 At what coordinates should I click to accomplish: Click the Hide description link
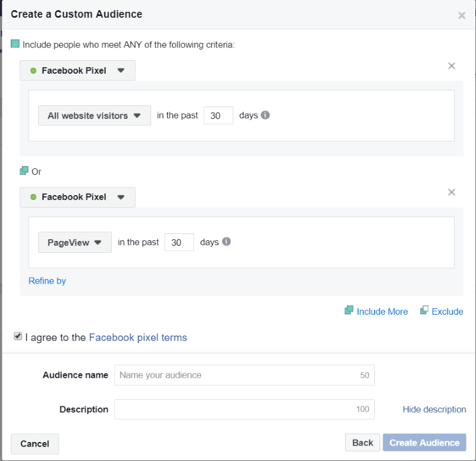pyautogui.click(x=434, y=409)
